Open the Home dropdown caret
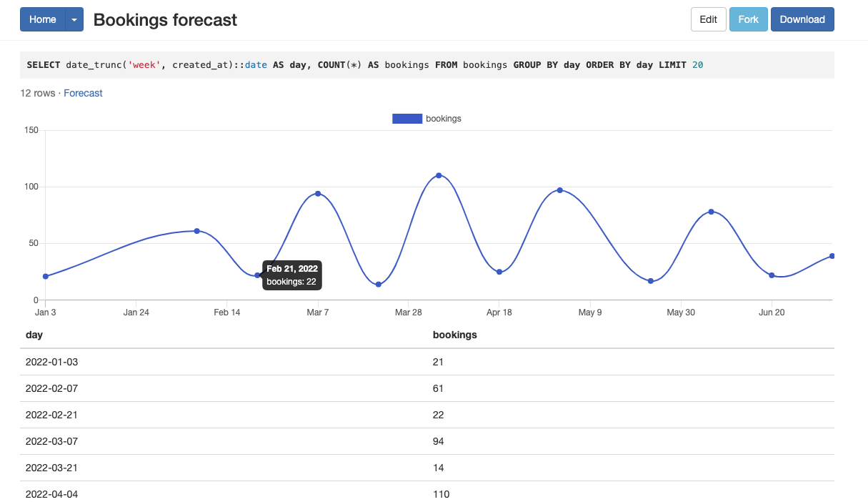The image size is (868, 502). pos(74,19)
